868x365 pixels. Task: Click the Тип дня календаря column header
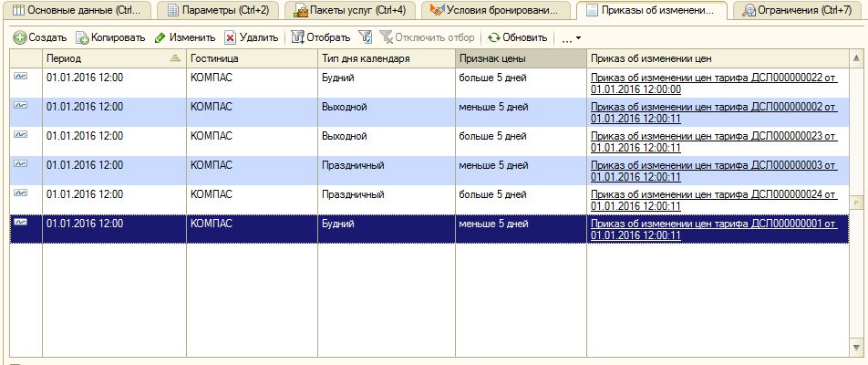click(387, 58)
